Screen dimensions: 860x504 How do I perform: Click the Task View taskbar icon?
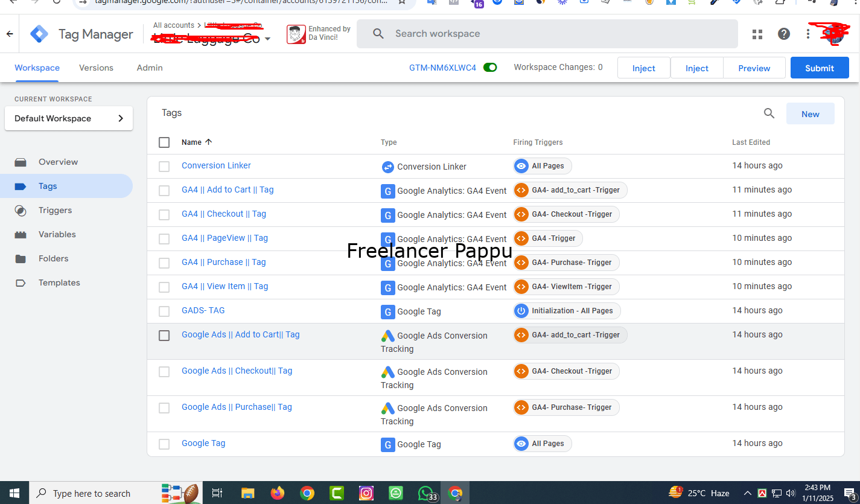click(x=217, y=493)
